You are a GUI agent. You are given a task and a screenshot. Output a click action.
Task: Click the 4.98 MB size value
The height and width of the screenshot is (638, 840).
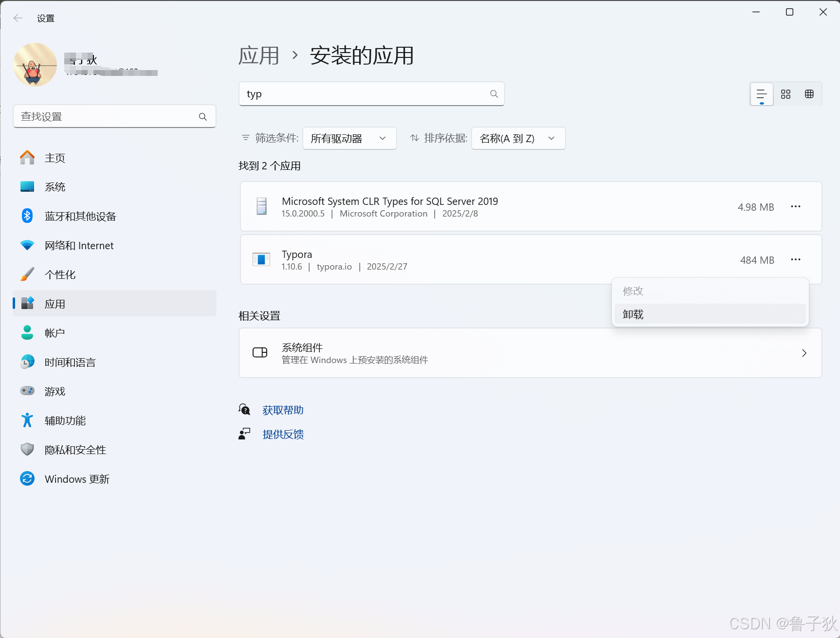click(x=756, y=207)
